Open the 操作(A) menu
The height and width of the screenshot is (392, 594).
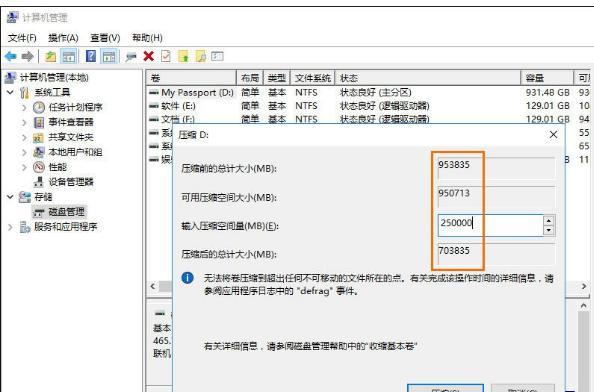pos(63,38)
